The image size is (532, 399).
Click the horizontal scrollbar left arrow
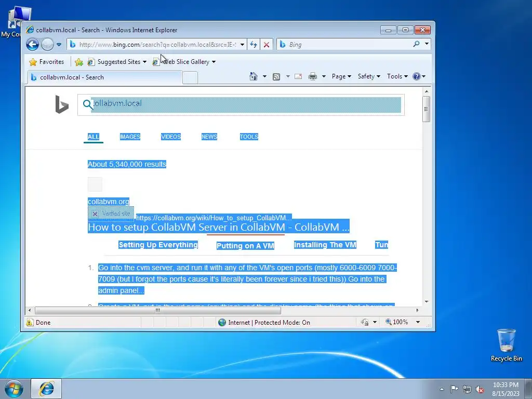click(30, 310)
